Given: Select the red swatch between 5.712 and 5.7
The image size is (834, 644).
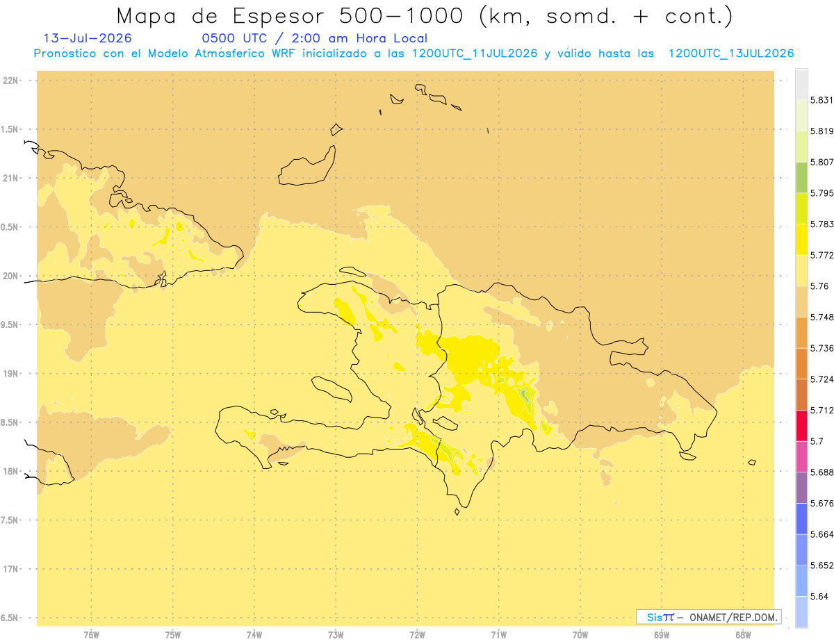Looking at the screenshot, I should (x=801, y=426).
